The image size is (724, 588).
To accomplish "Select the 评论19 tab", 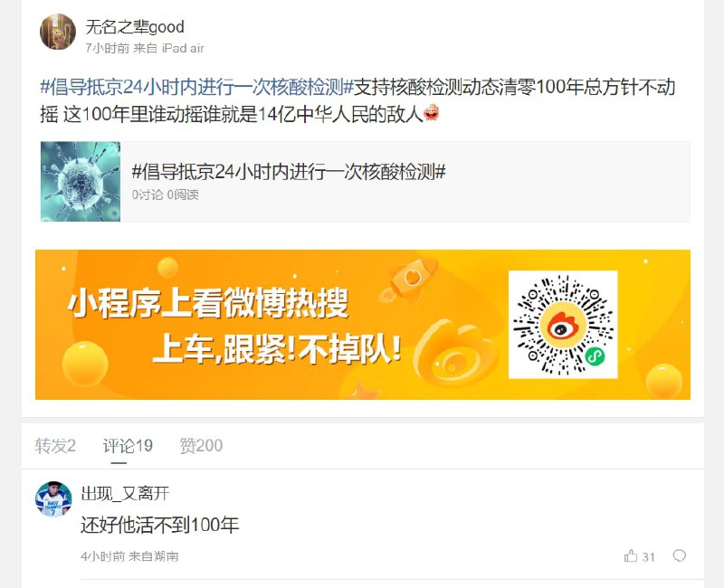I will click(x=128, y=446).
